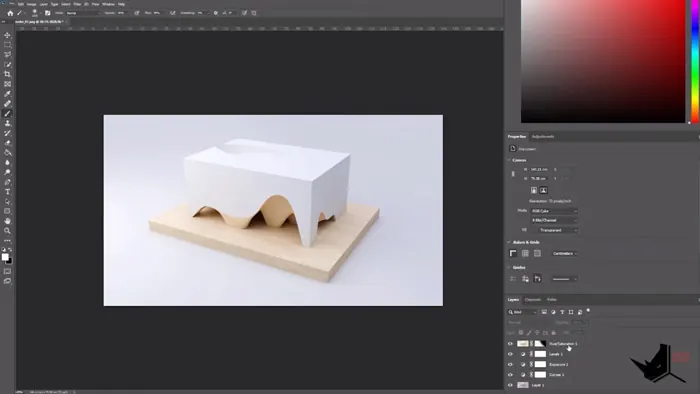The width and height of the screenshot is (700, 394).
Task: Select the Move tool
Action: point(7,35)
